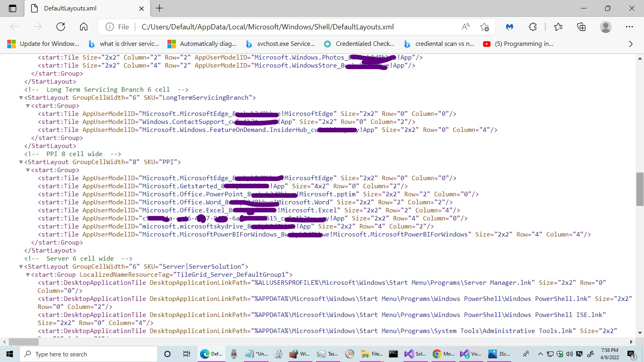Switch to Visual Studio 'Sol...' window
Image resolution: width=644 pixels, height=362 pixels.
coord(416,354)
